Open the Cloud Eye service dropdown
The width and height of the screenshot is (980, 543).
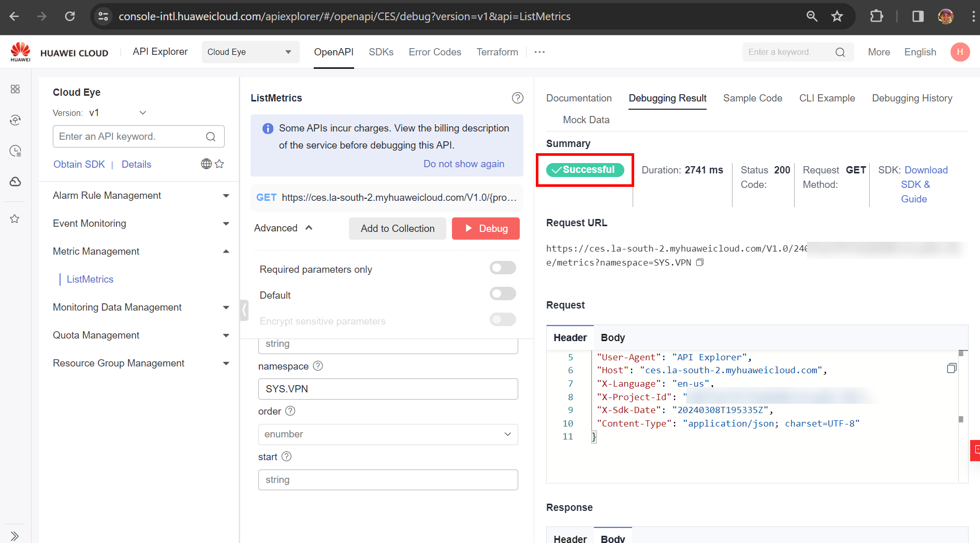tap(250, 52)
